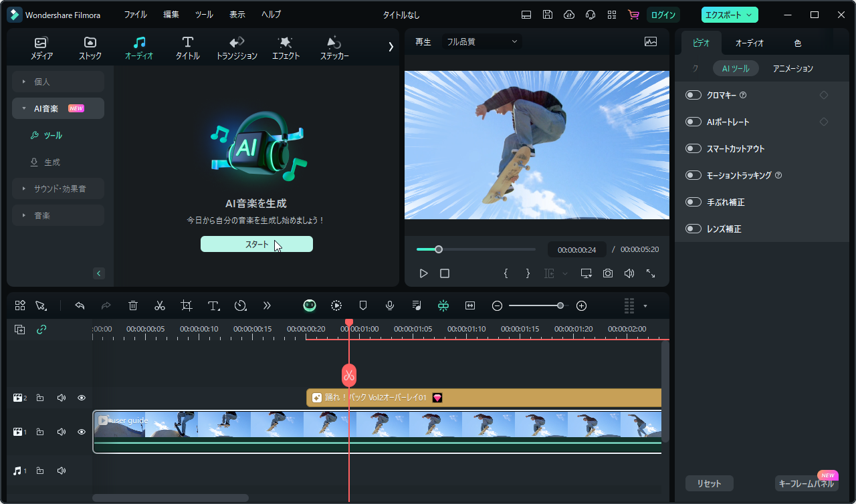Open the トランジション transitions tab
The image size is (856, 504).
click(237, 49)
